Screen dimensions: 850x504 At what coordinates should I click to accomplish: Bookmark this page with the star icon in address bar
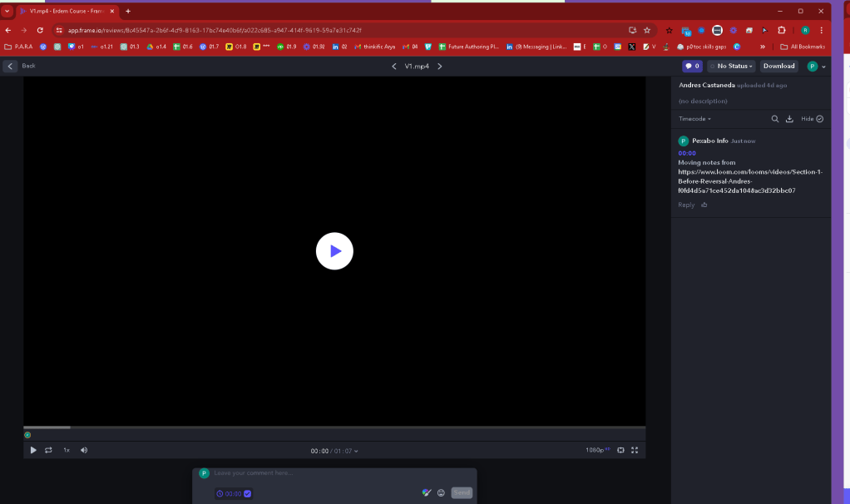[647, 30]
